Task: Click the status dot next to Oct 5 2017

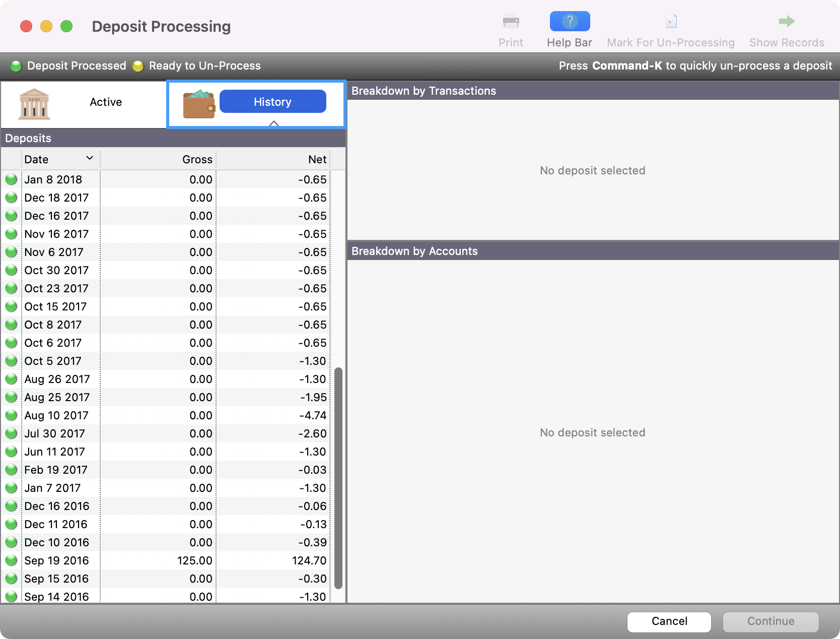Action: 11,361
